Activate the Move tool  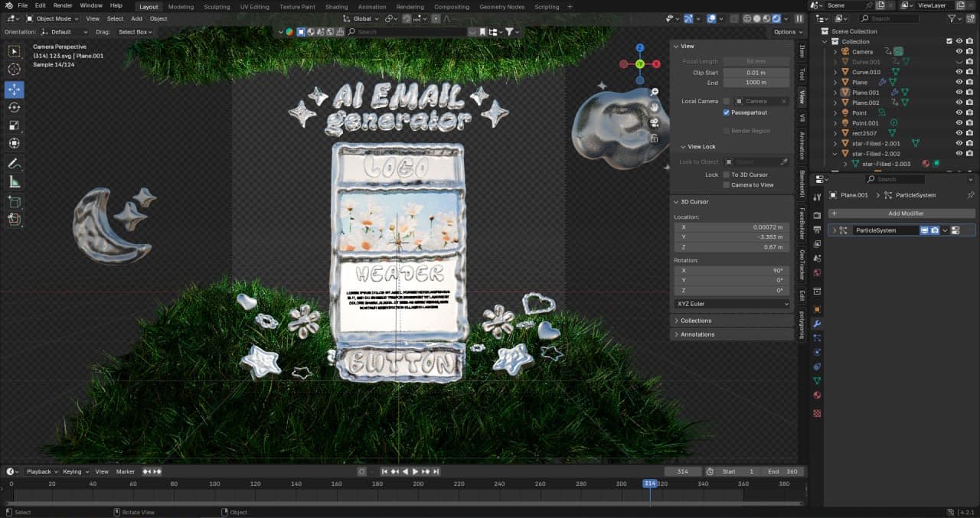click(x=15, y=90)
